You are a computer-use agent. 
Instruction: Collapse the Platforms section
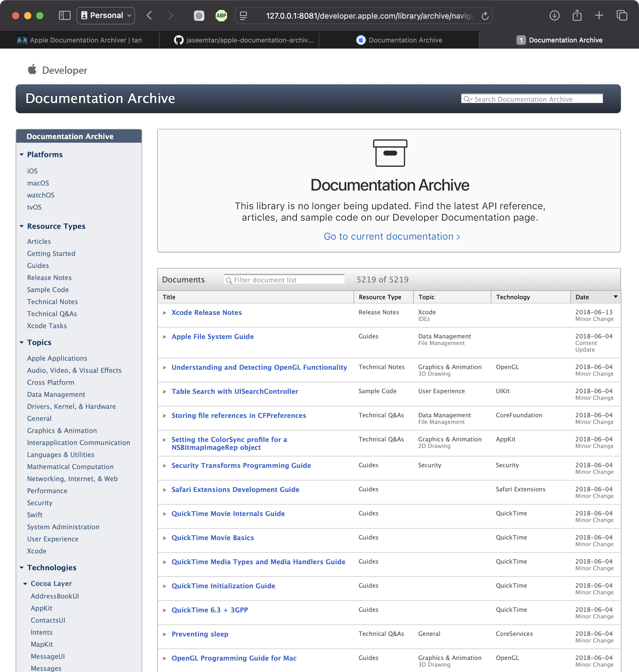click(21, 155)
